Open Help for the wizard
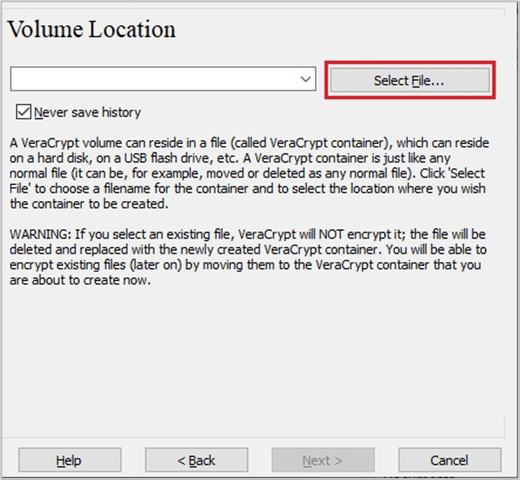520x480 pixels. 70,460
